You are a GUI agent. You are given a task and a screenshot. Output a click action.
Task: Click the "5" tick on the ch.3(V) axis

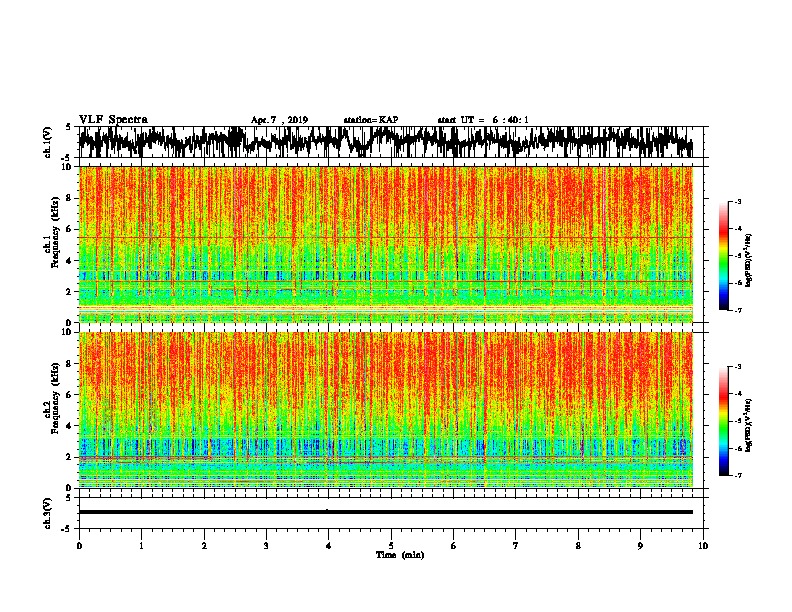pos(68,498)
